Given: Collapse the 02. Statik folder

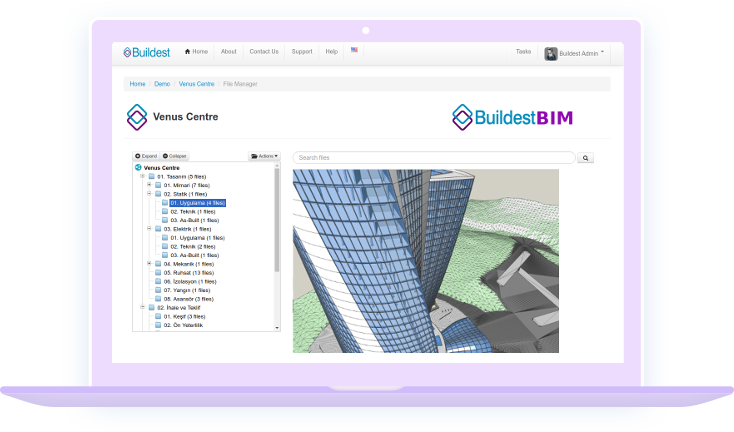Looking at the screenshot, I should [x=149, y=194].
